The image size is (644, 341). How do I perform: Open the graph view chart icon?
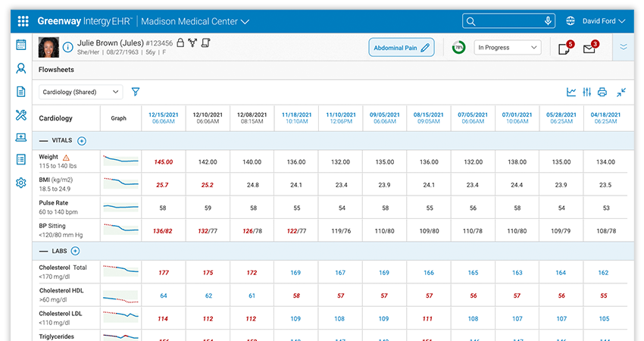[x=571, y=92]
